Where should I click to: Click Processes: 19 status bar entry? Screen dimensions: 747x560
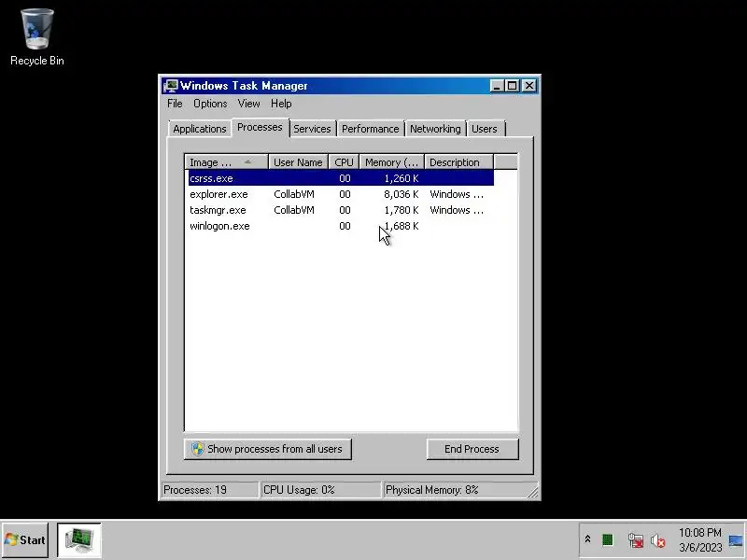(x=210, y=490)
